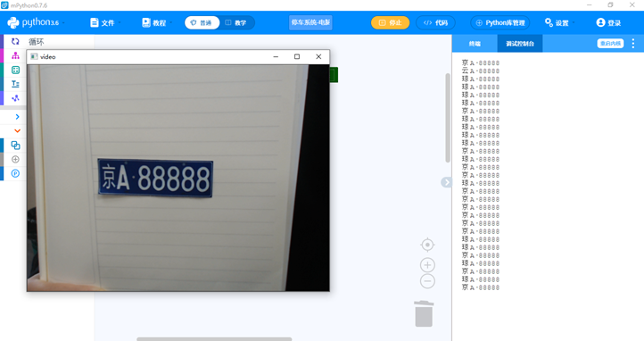The height and width of the screenshot is (341, 644).
Task: Open the text block category icon
Action: tap(15, 84)
